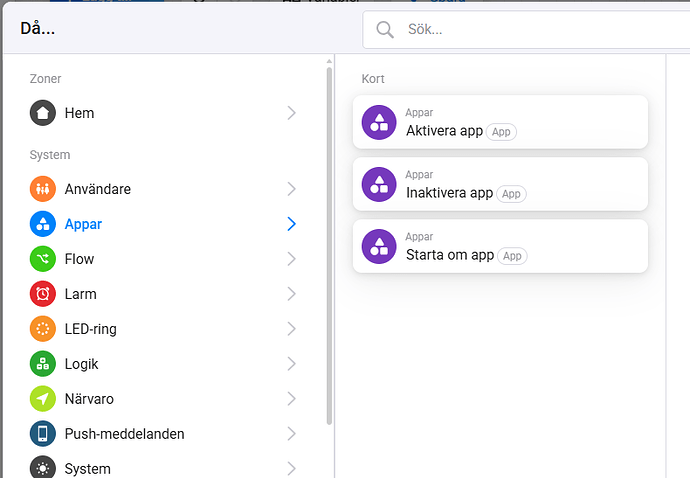
Task: Click the red Larm alarm icon
Action: pyautogui.click(x=42, y=294)
